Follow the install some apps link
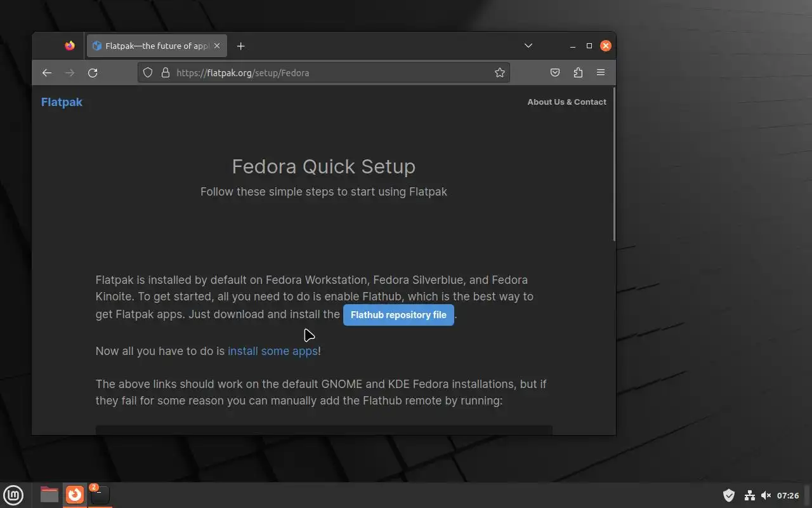812x508 pixels. [x=273, y=351]
